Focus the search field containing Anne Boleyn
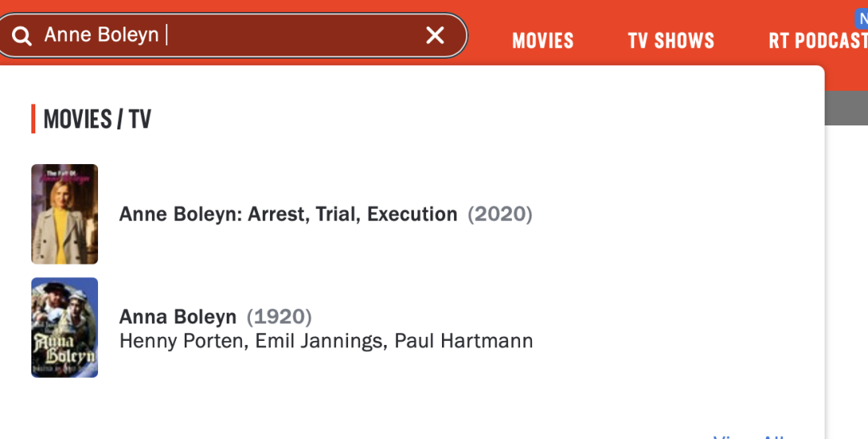 tap(232, 35)
